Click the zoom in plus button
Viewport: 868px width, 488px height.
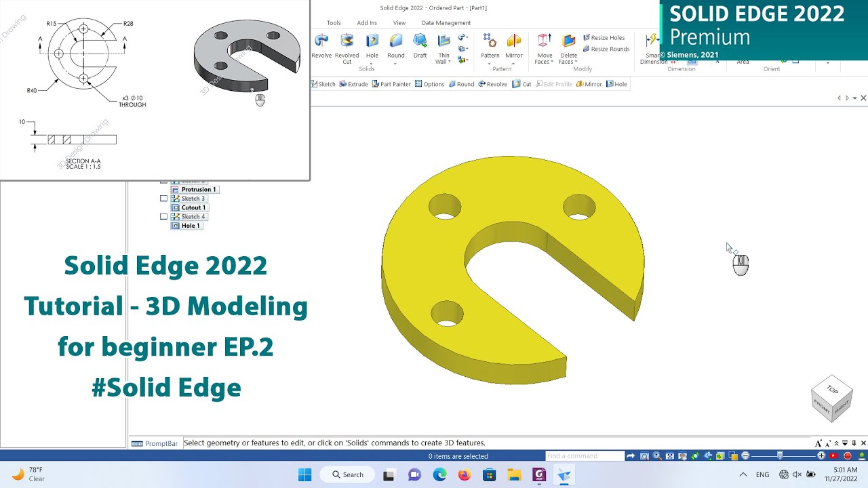point(821,456)
